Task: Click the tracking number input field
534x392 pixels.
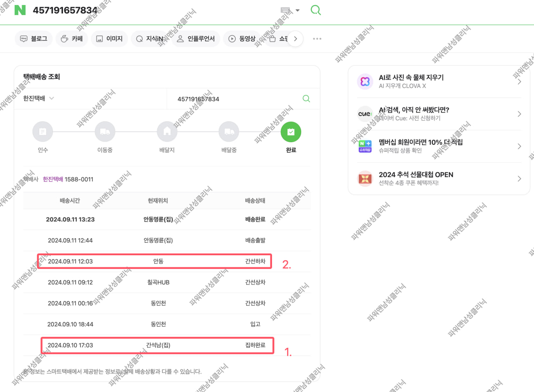Action: coord(234,99)
